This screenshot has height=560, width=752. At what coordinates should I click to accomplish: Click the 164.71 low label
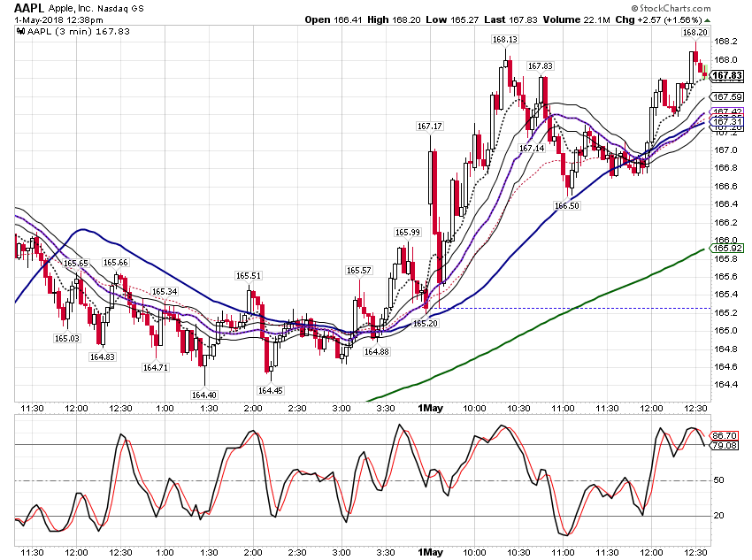pos(156,368)
